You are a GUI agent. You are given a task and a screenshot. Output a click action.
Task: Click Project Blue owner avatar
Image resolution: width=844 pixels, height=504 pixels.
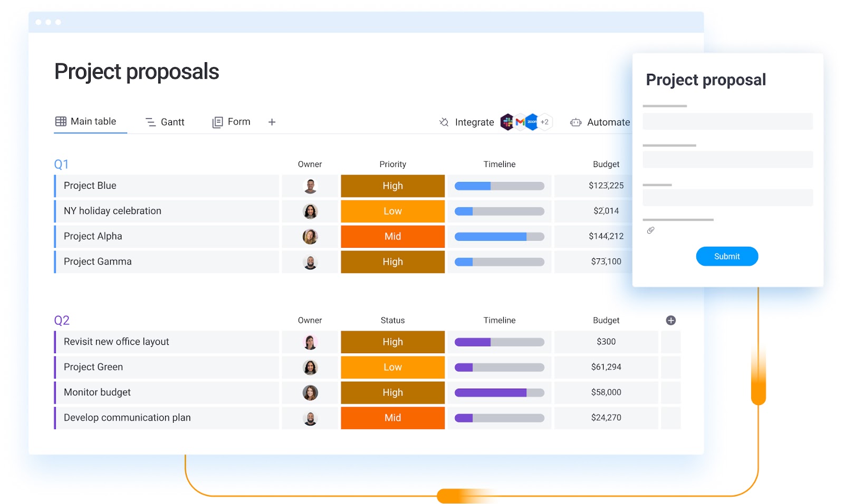tap(310, 186)
